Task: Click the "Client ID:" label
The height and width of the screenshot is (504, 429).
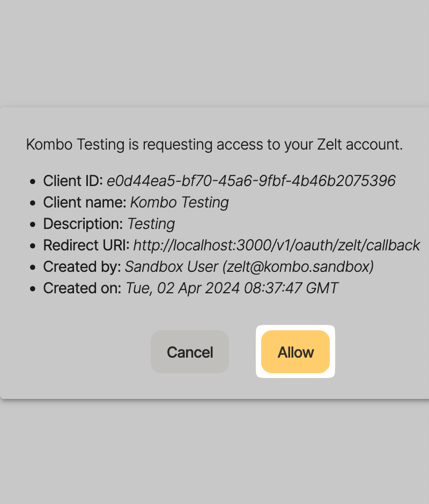Action: pyautogui.click(x=73, y=181)
